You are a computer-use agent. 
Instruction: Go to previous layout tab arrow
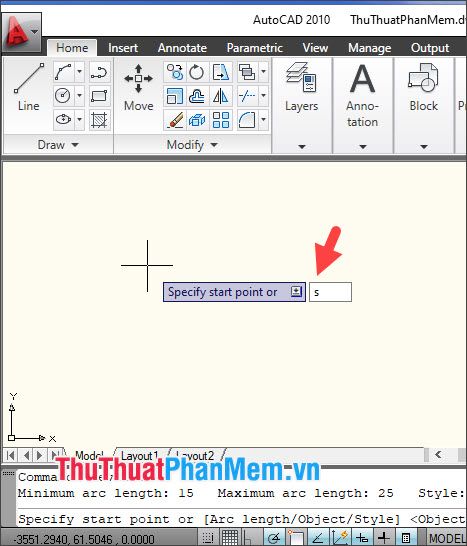[26, 455]
